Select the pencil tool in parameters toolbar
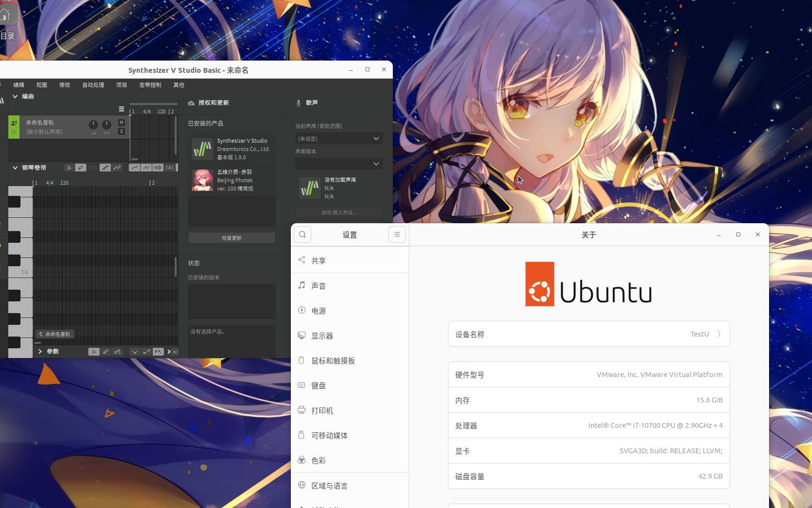This screenshot has height=508, width=812. coord(105,352)
